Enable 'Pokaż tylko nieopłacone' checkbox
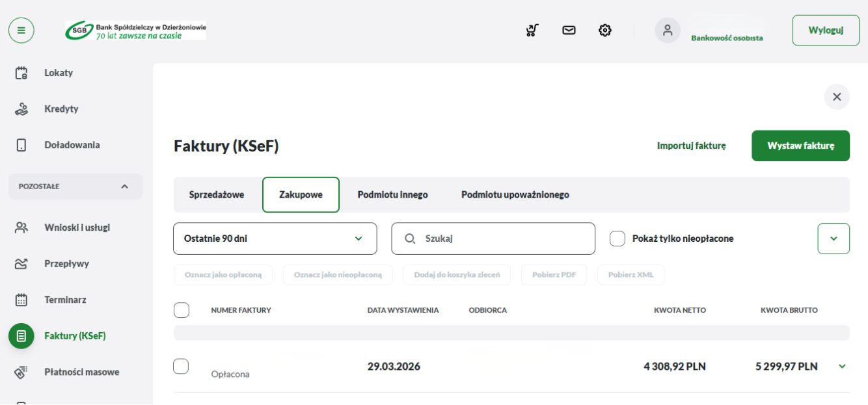Viewport: 868px width, 405px height. [617, 239]
